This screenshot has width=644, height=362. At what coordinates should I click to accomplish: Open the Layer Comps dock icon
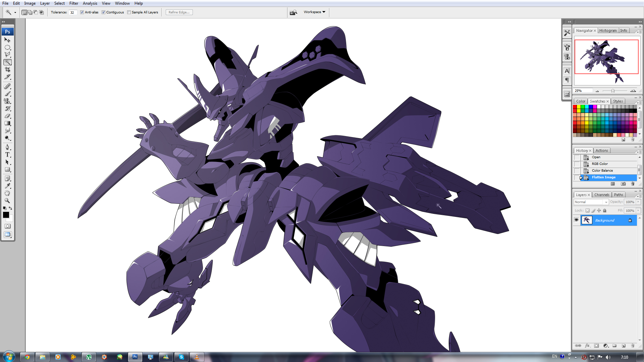[x=567, y=94]
